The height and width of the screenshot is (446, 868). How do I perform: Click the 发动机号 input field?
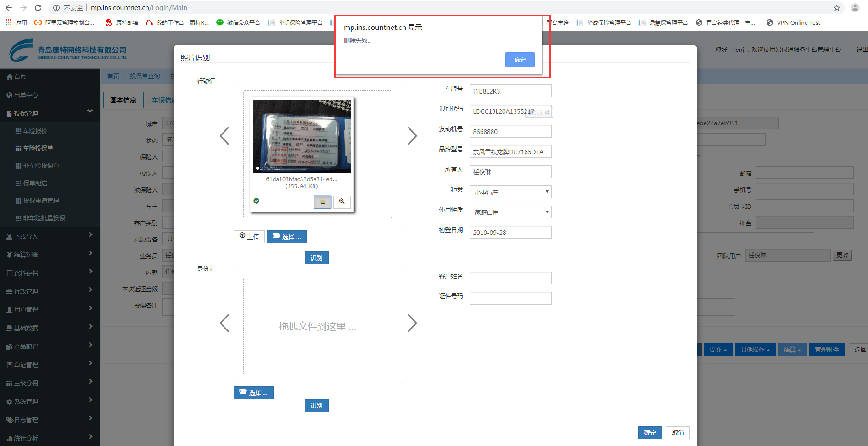point(510,131)
